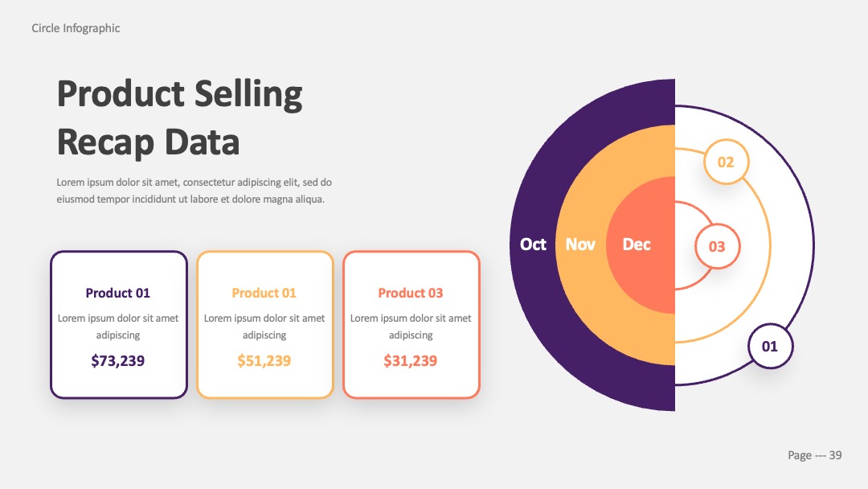Click the $31,239 price value
The height and width of the screenshot is (489, 868).
click(x=410, y=360)
